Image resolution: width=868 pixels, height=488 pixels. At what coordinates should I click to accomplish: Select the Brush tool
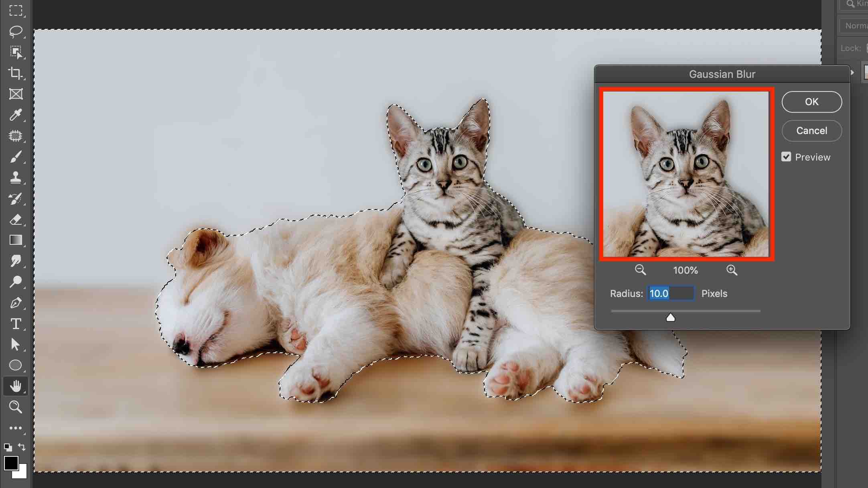[16, 157]
